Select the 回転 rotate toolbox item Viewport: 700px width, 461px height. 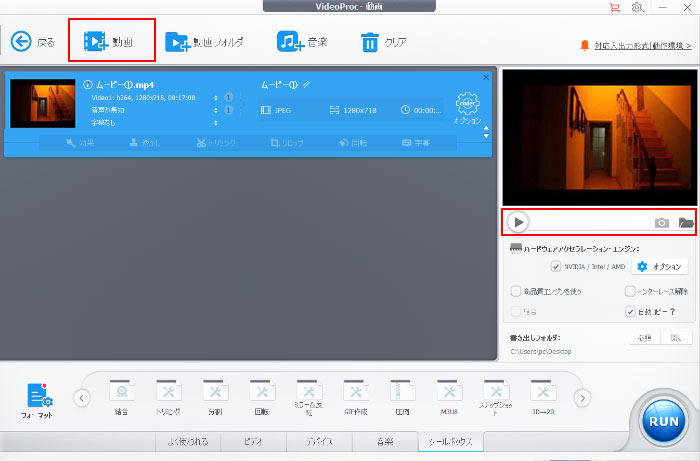point(262,397)
